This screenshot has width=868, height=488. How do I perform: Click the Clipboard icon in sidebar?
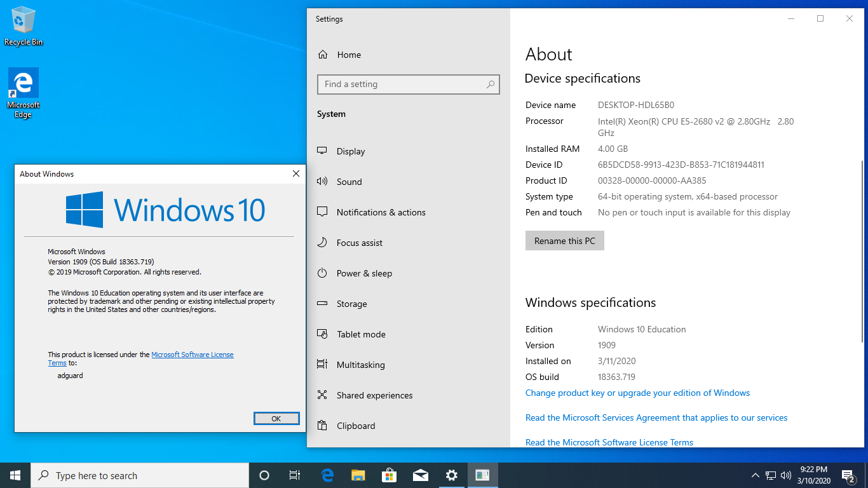(322, 426)
